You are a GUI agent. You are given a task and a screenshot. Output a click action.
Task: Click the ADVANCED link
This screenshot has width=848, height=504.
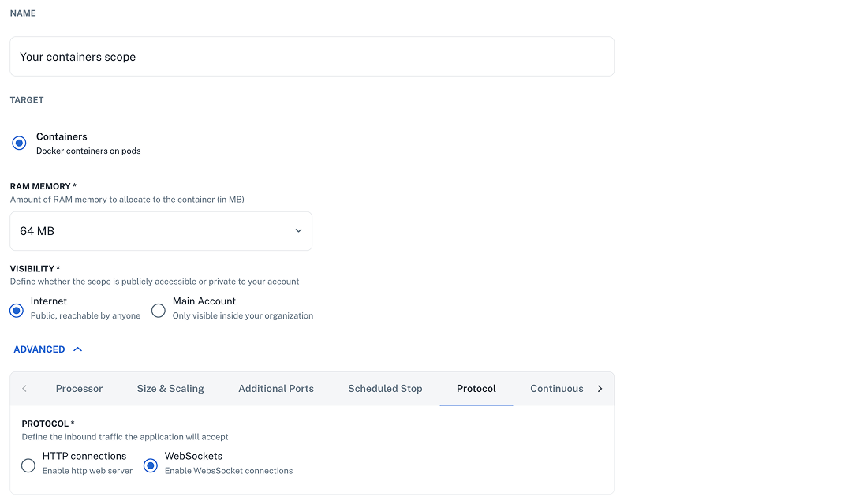coord(37,349)
